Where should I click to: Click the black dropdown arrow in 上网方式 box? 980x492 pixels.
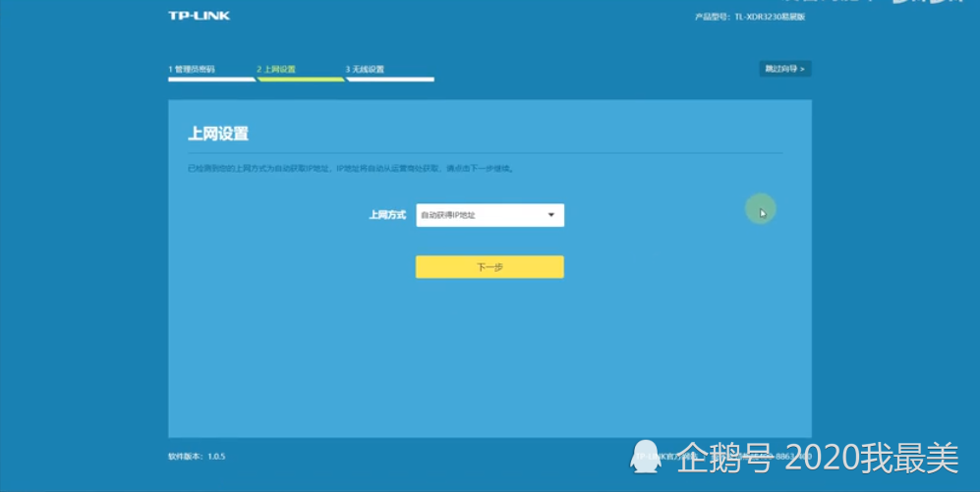pos(551,215)
